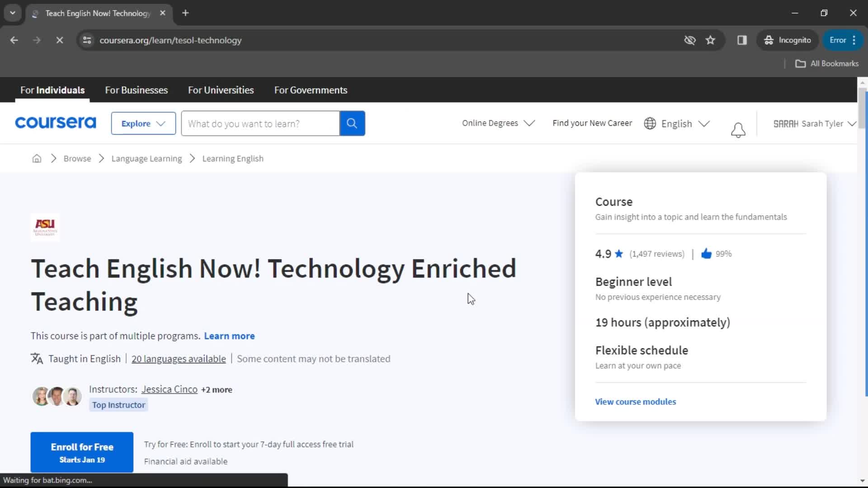Image resolution: width=868 pixels, height=488 pixels.
Task: Click the browser forward arrow
Action: coord(37,40)
